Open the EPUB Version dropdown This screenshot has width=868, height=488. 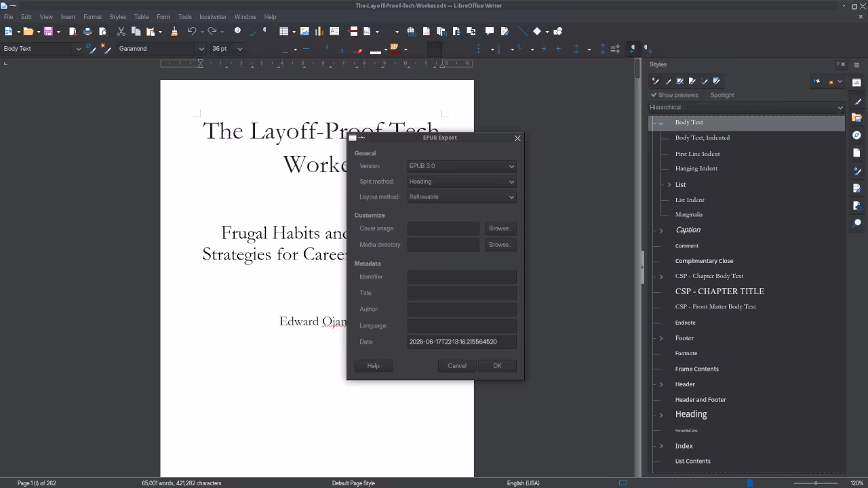[462, 166]
